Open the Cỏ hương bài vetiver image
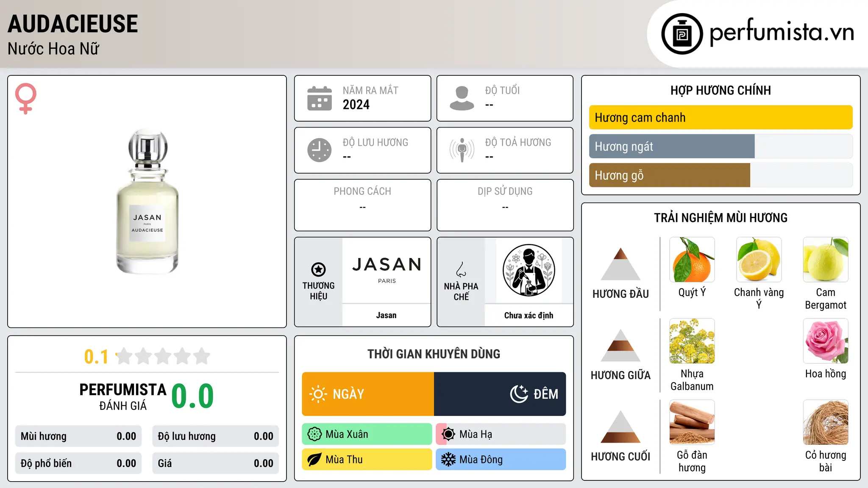The width and height of the screenshot is (868, 488). pyautogui.click(x=826, y=422)
